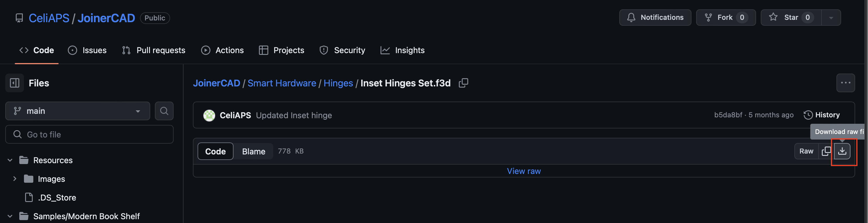Open the Star lists dropdown arrow
868x223 pixels.
click(x=831, y=18)
